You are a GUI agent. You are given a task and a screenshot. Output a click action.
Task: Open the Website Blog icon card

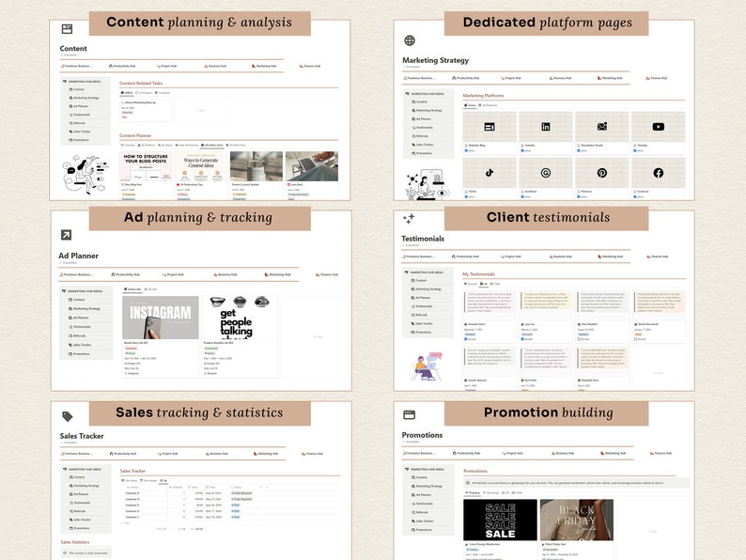tap(490, 127)
